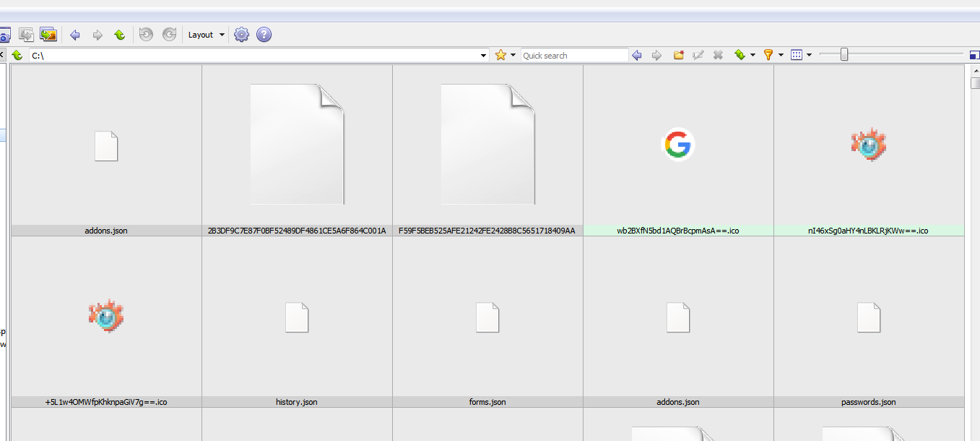Click the favorites star icon
Viewport: 980px width, 441px height.
coord(501,55)
